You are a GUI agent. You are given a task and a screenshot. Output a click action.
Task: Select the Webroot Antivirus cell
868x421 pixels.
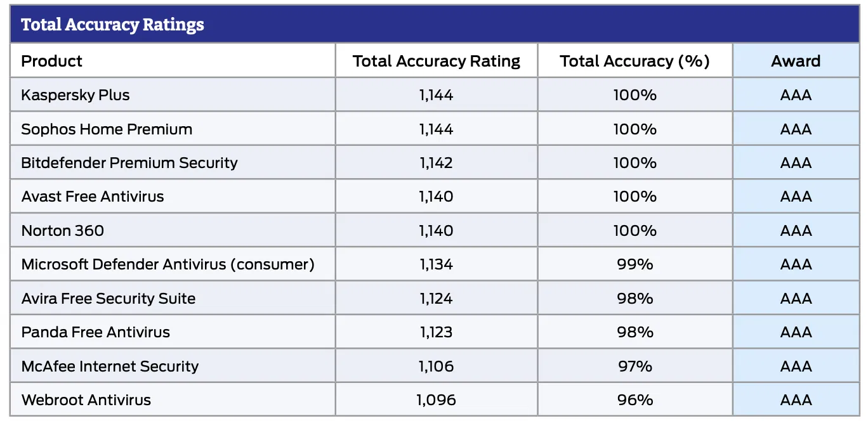click(x=86, y=400)
